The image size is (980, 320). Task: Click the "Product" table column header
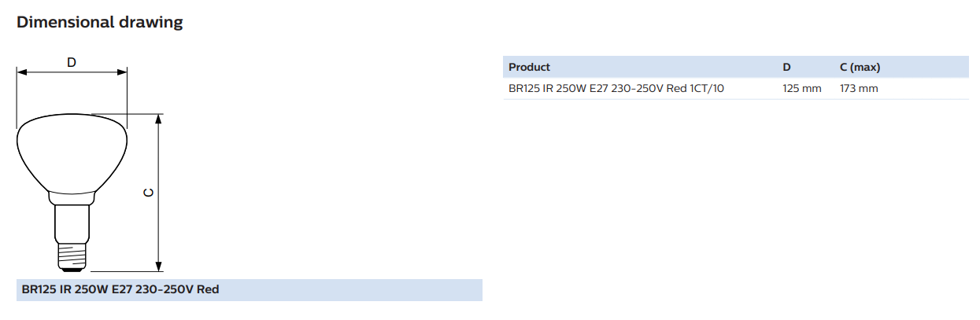529,67
